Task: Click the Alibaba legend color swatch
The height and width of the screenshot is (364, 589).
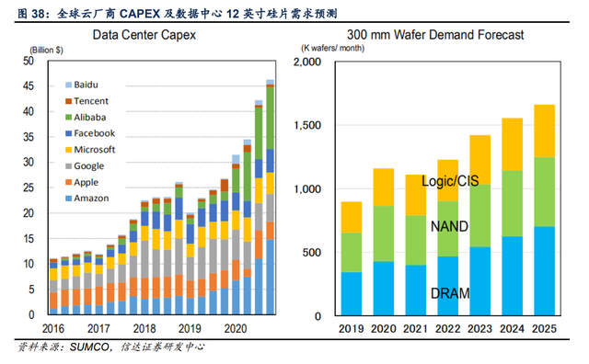Action: (68, 118)
